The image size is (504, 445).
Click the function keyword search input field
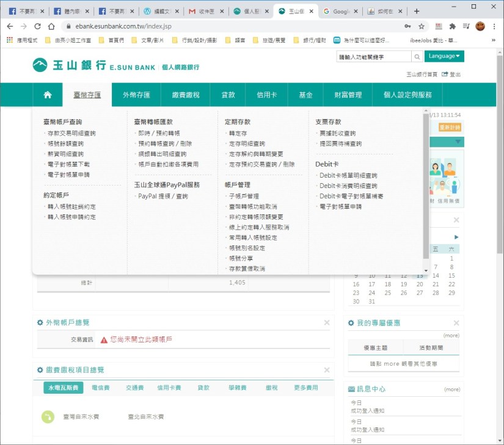(x=373, y=56)
